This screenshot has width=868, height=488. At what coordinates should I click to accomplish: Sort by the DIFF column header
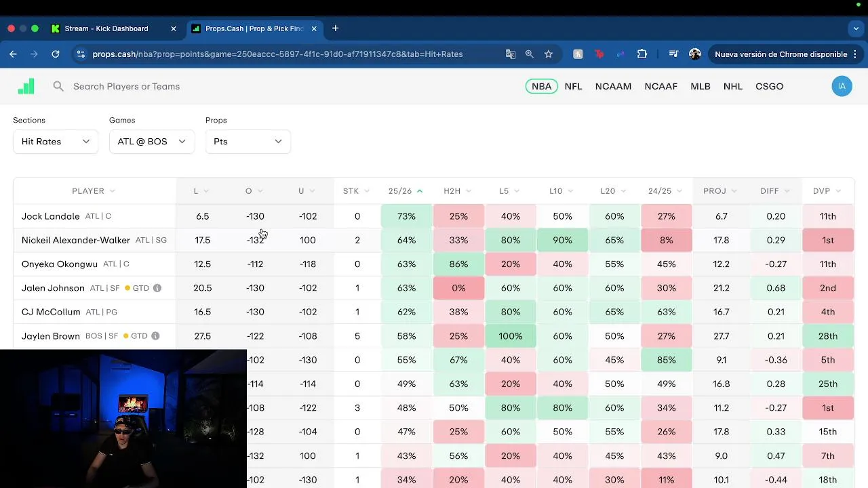pyautogui.click(x=775, y=191)
